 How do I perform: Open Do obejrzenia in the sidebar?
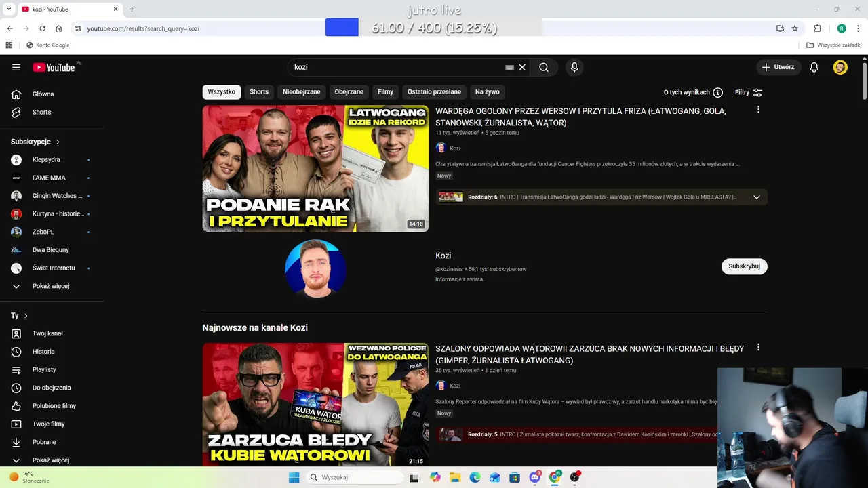(x=52, y=388)
